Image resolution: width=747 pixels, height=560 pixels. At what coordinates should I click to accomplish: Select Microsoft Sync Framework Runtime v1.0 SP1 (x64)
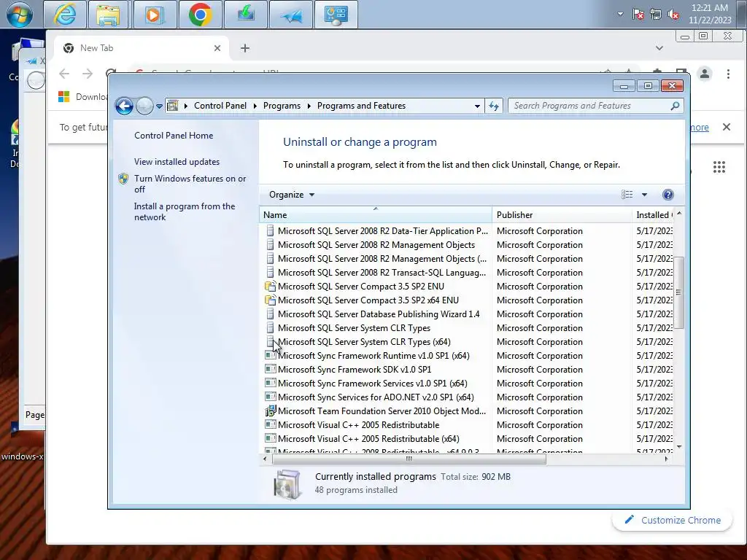(373, 356)
